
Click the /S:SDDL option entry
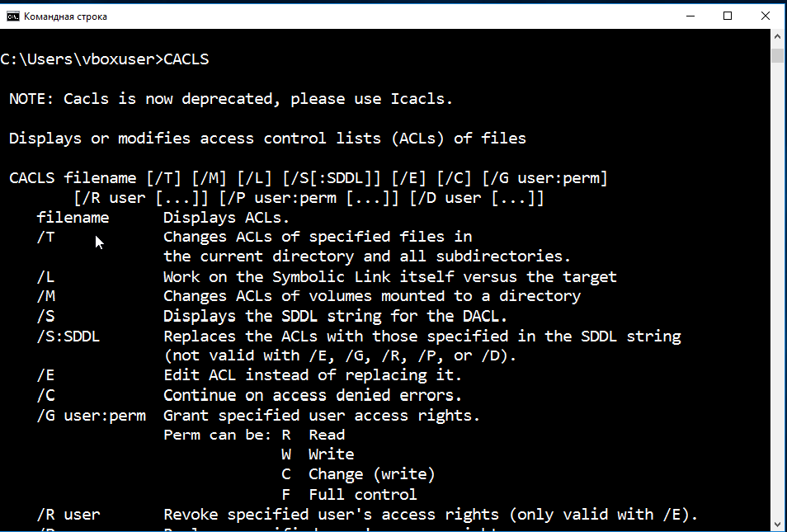point(68,337)
